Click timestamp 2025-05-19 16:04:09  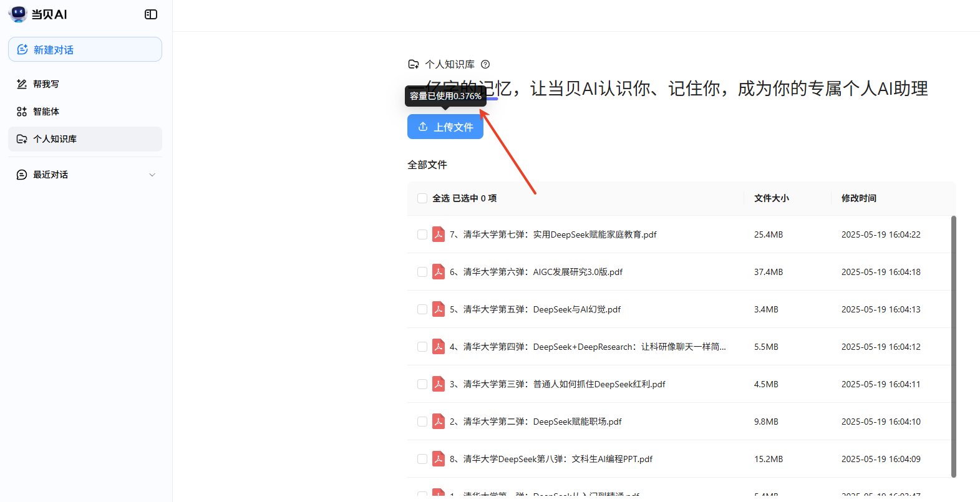[x=881, y=459]
